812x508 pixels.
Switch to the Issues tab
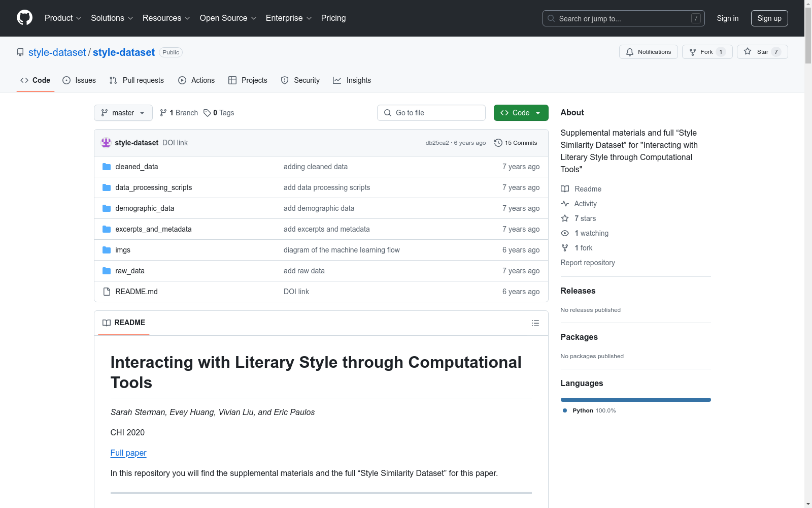(79, 80)
